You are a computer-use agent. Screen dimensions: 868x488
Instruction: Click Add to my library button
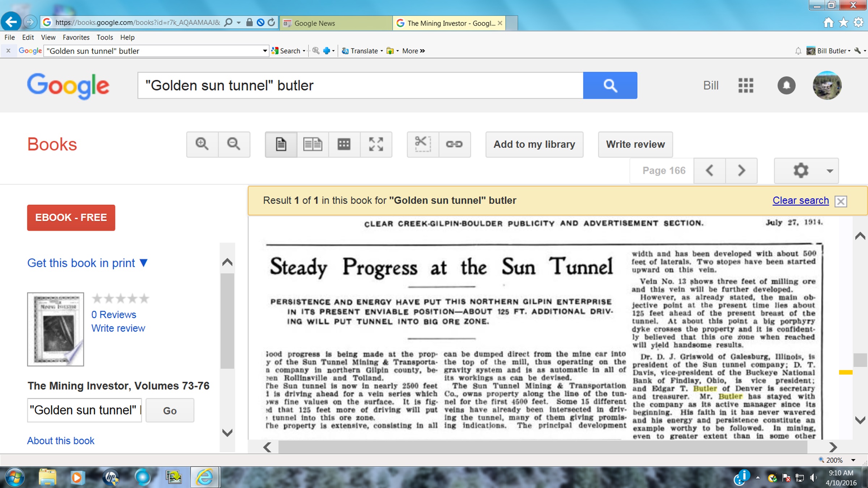point(534,144)
